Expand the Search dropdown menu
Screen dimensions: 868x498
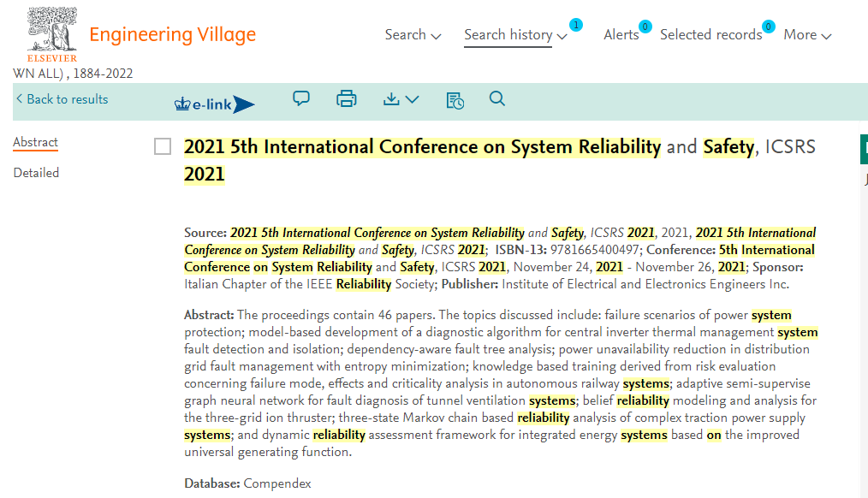pyautogui.click(x=413, y=35)
